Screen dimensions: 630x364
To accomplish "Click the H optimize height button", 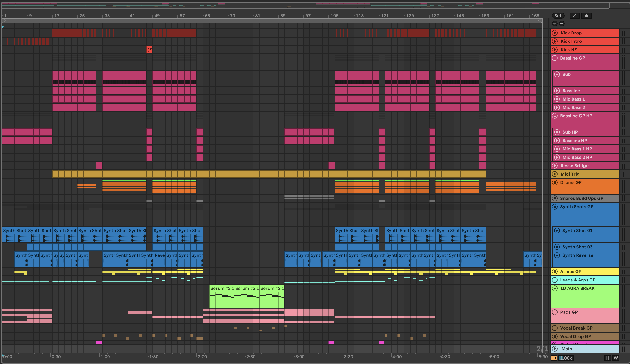I will tap(607, 358).
